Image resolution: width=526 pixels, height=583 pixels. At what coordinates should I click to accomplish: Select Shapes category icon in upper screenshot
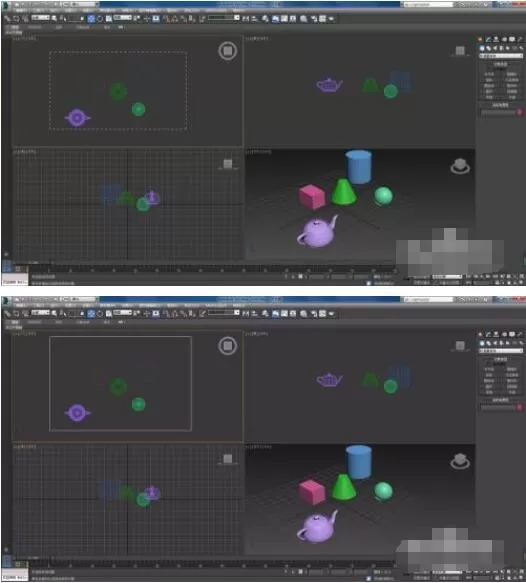(x=488, y=48)
